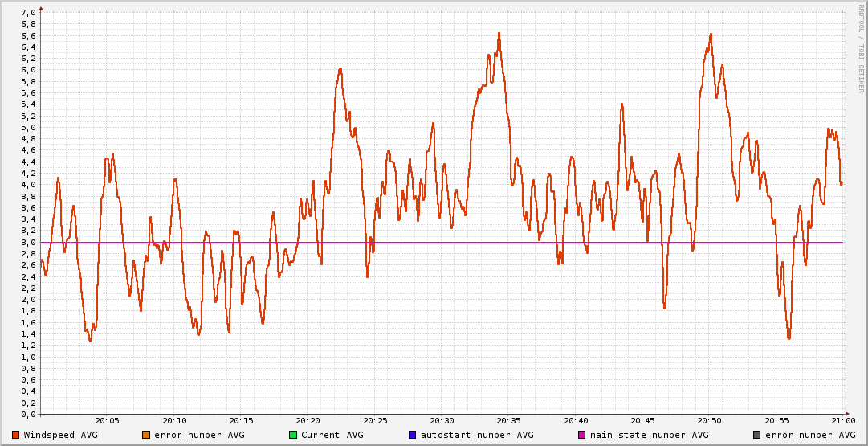Click the 21:00 time axis label
Viewport: 868px width, 446px height.
point(842,420)
